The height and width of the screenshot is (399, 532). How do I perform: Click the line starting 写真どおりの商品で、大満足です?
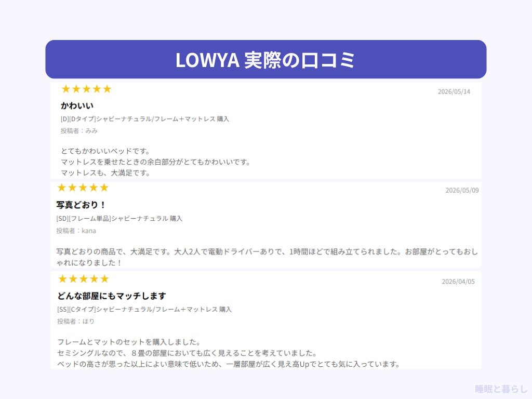coord(267,252)
